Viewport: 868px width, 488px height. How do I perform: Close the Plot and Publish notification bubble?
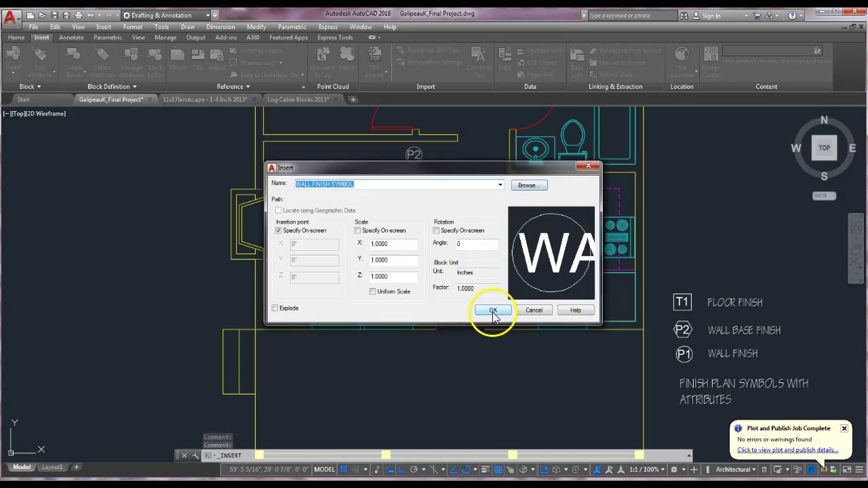point(844,428)
